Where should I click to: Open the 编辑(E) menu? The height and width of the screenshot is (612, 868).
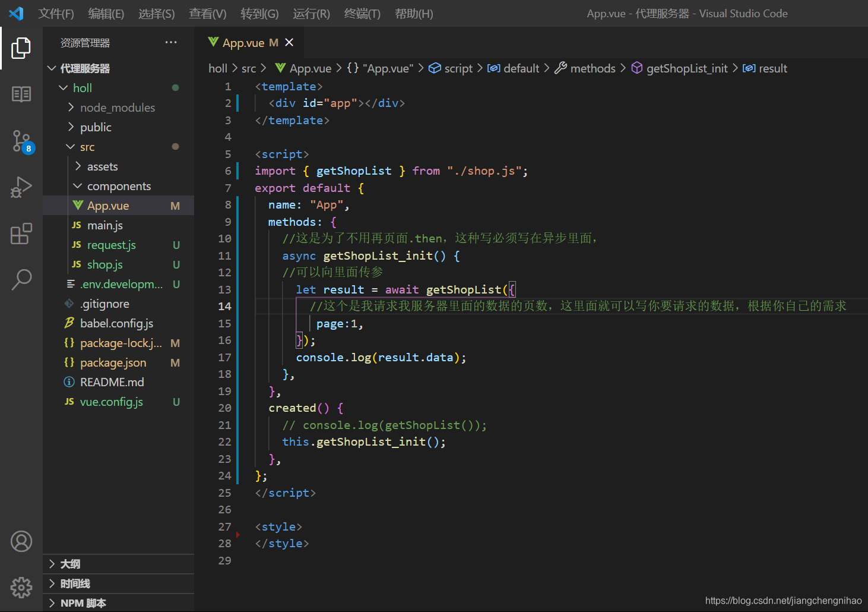point(106,14)
